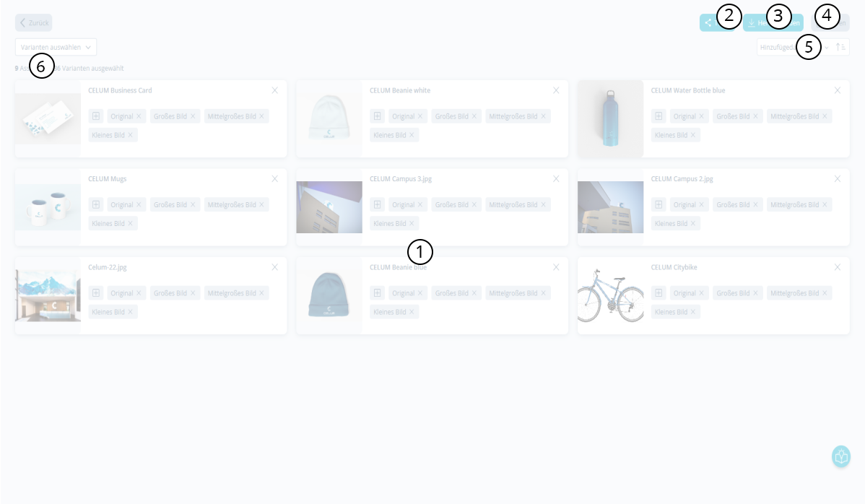Remove Großes Bild from CELUM Water Bottle blue

(x=755, y=116)
